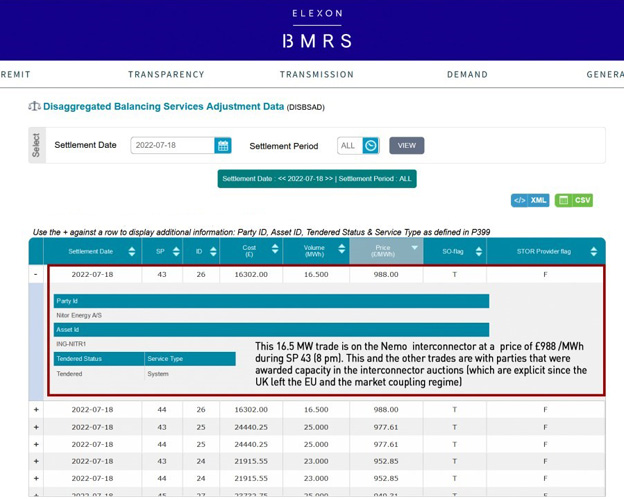Click the vertical Select tab label
The image size is (624, 499).
[x=36, y=145]
